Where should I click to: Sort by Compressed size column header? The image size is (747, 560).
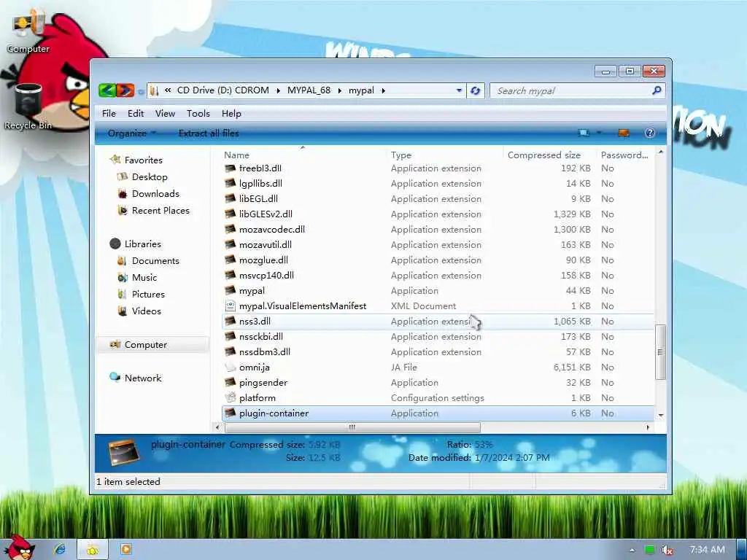tap(550, 155)
